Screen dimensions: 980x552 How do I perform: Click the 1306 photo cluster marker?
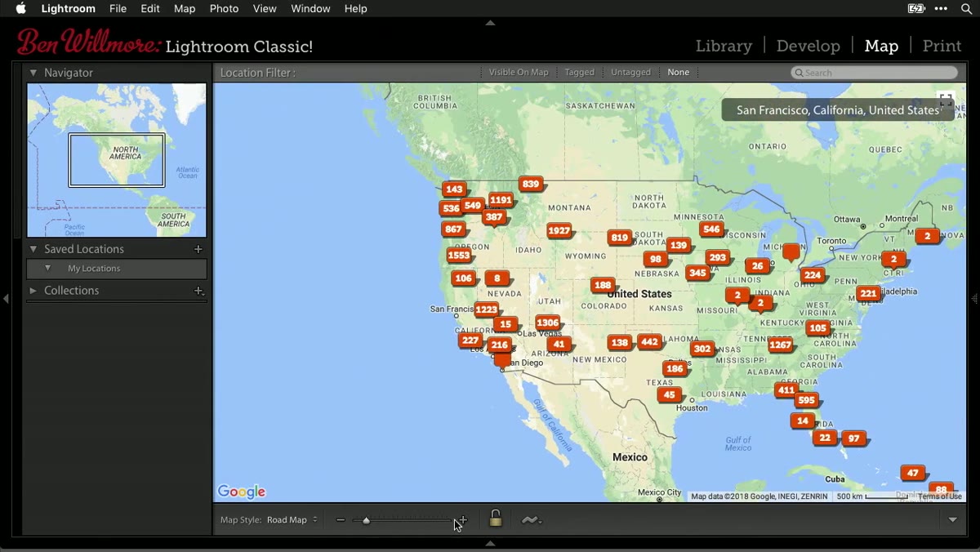[547, 323]
